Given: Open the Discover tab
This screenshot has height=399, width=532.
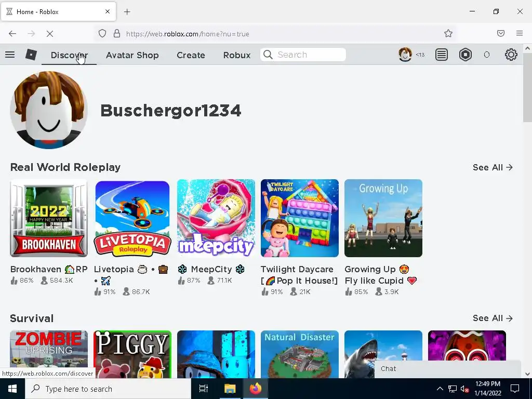Looking at the screenshot, I should [69, 55].
